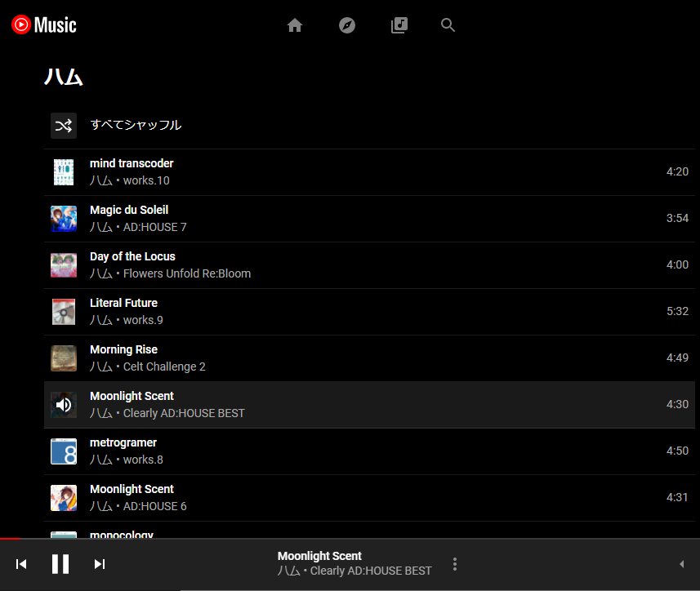Click metrogramer album thumbnail
This screenshot has width=700, height=591.
[x=64, y=451]
